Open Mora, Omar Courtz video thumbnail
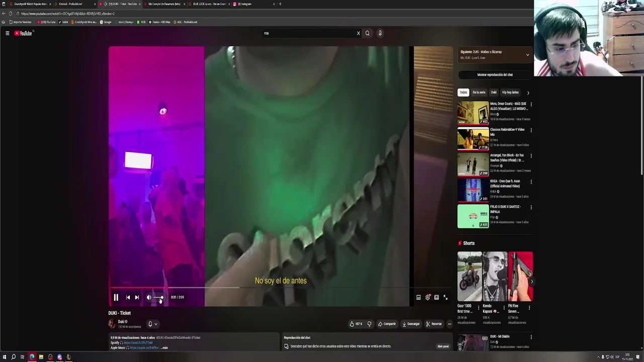The width and height of the screenshot is (644, 362). [473, 113]
